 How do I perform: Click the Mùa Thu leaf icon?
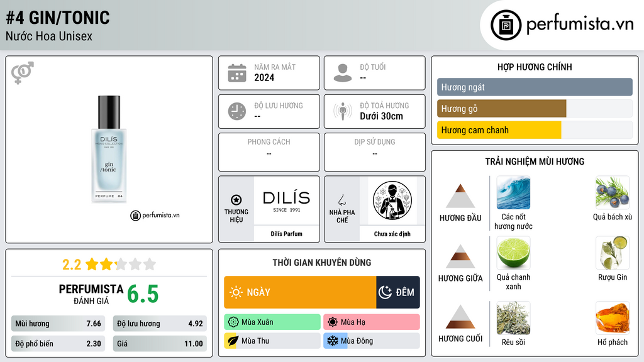(233, 341)
